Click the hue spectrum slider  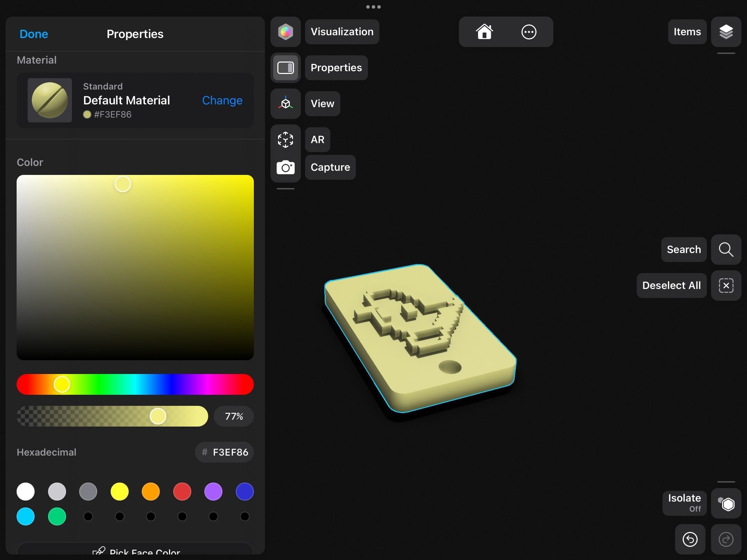point(135,384)
